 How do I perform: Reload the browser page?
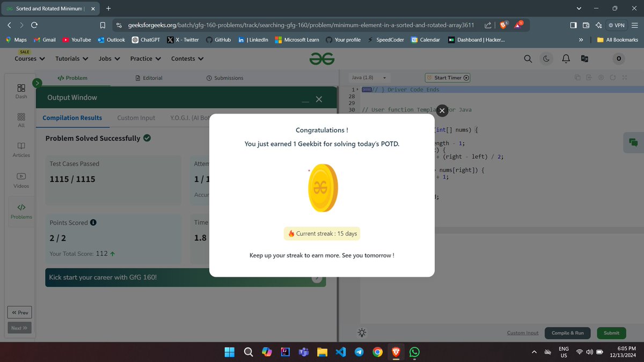[34, 25]
